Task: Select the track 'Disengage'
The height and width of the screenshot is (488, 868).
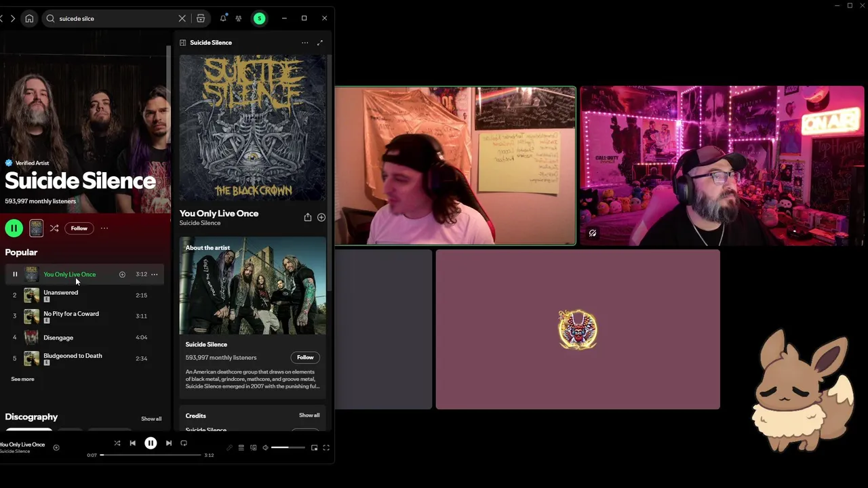Action: (58, 338)
